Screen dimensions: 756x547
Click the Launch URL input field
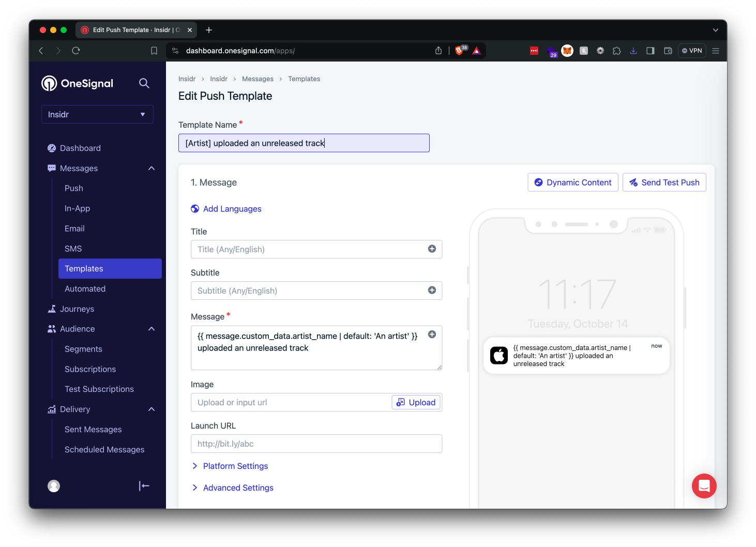[316, 444]
